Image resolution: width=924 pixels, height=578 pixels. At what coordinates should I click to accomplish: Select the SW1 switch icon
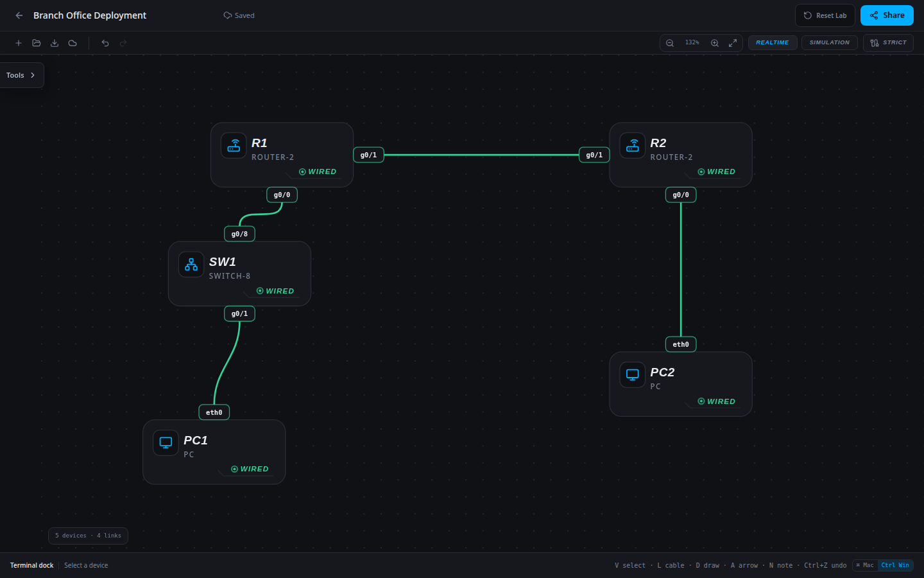[191, 265]
